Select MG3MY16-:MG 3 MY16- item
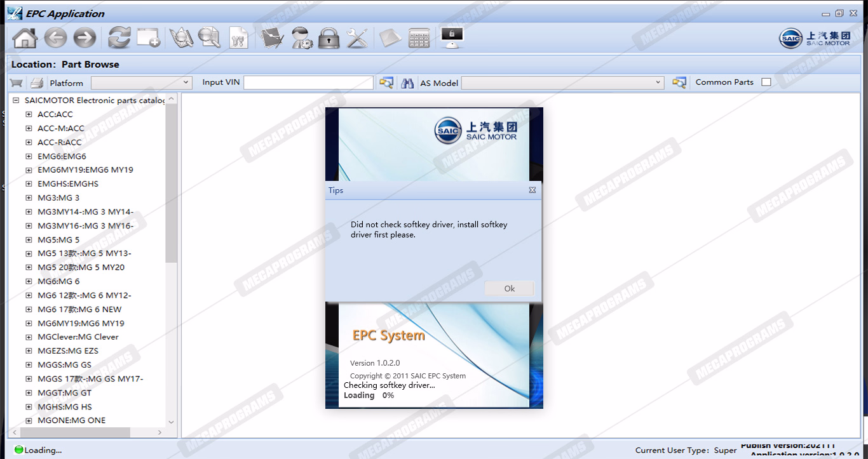Screen dimensions: 868x459 [x=85, y=225]
